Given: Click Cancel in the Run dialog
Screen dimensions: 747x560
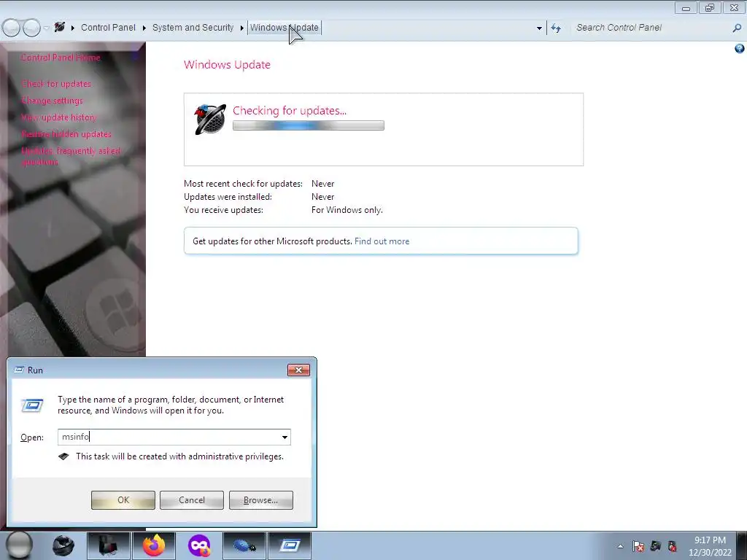Looking at the screenshot, I should (192, 500).
